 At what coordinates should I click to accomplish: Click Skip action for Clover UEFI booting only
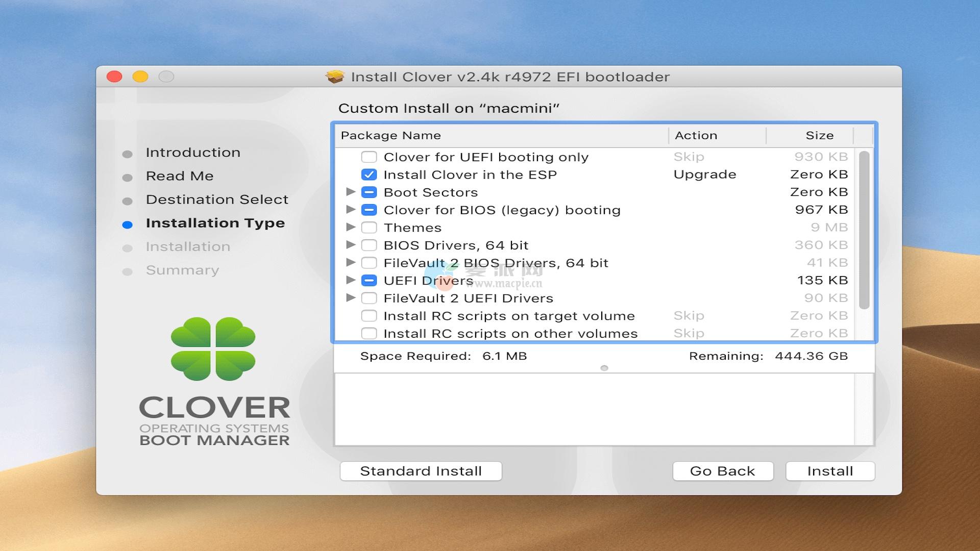tap(689, 157)
